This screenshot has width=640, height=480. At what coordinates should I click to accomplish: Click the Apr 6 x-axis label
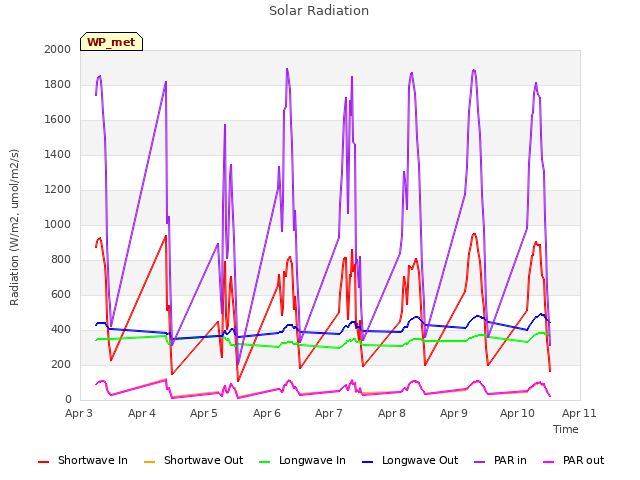(267, 413)
